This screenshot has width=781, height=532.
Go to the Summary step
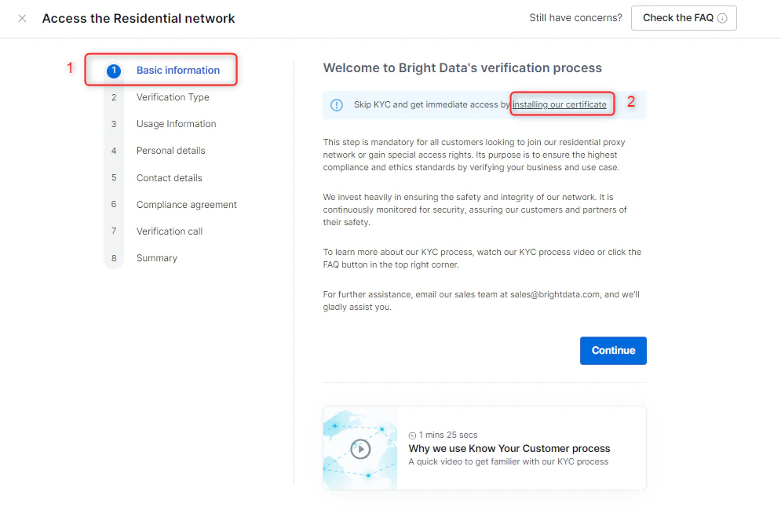(x=157, y=258)
